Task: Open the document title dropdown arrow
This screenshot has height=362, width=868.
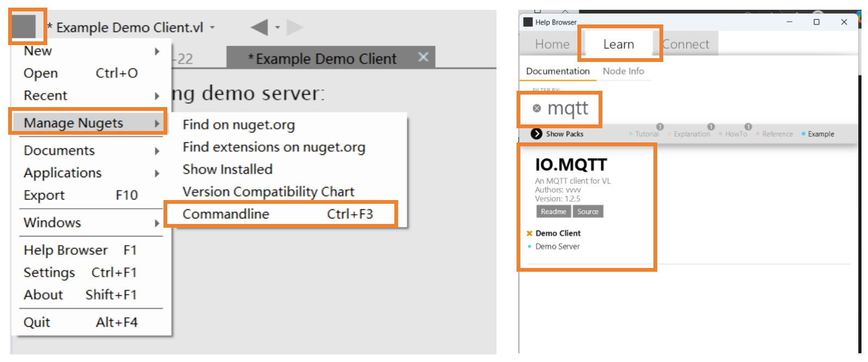Action: pyautogui.click(x=212, y=27)
